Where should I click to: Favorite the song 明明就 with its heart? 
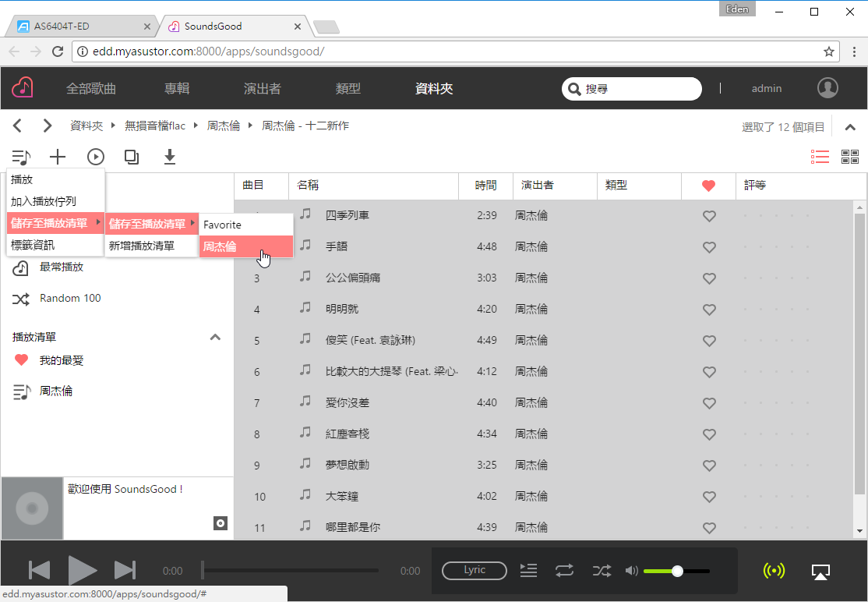click(x=709, y=310)
